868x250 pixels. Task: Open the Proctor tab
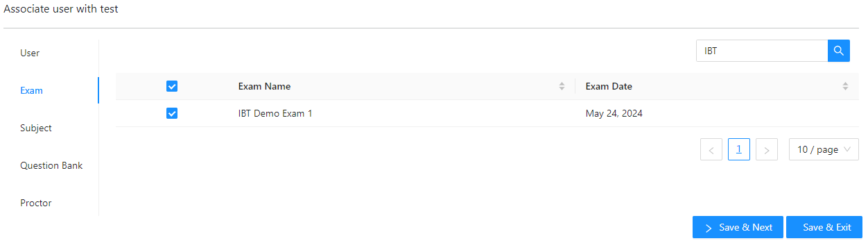pyautogui.click(x=36, y=203)
